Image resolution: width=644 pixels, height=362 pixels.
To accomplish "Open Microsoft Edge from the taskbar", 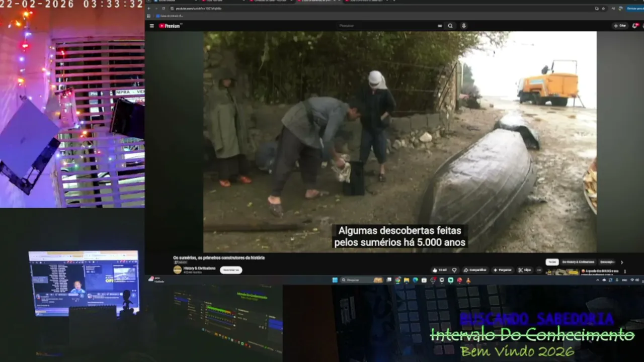I will (x=415, y=280).
